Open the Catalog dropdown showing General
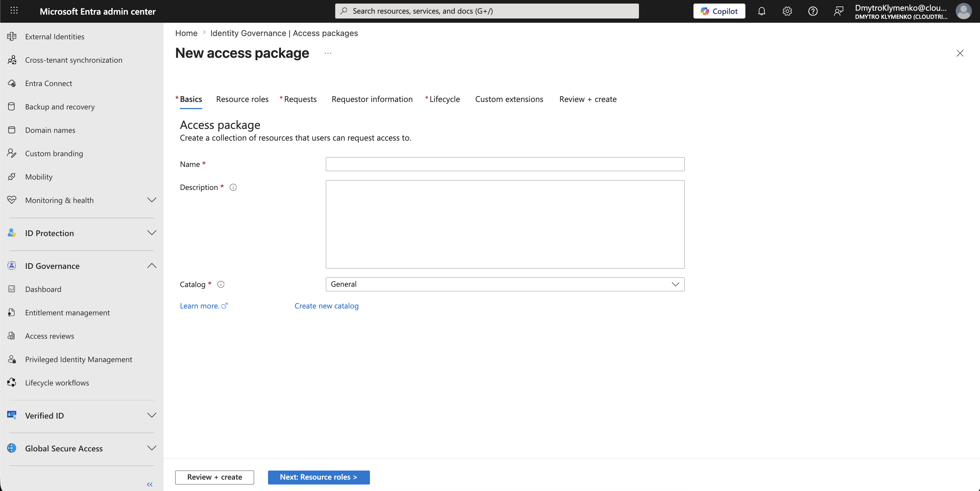This screenshot has height=491, width=980. pos(505,284)
